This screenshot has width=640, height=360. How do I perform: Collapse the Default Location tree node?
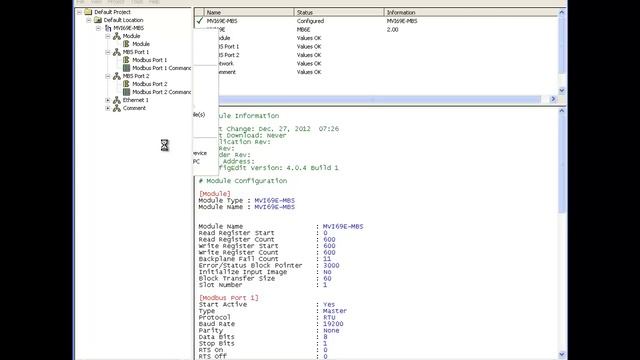click(89, 20)
